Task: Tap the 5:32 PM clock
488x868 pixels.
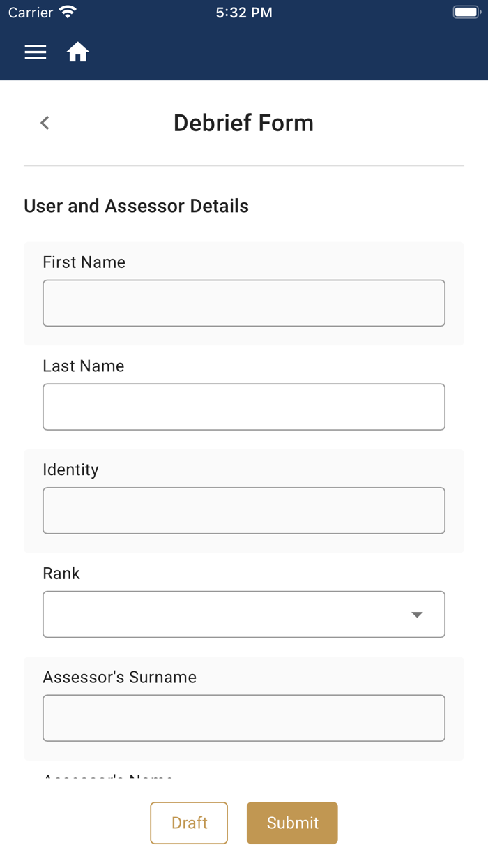Action: (243, 13)
